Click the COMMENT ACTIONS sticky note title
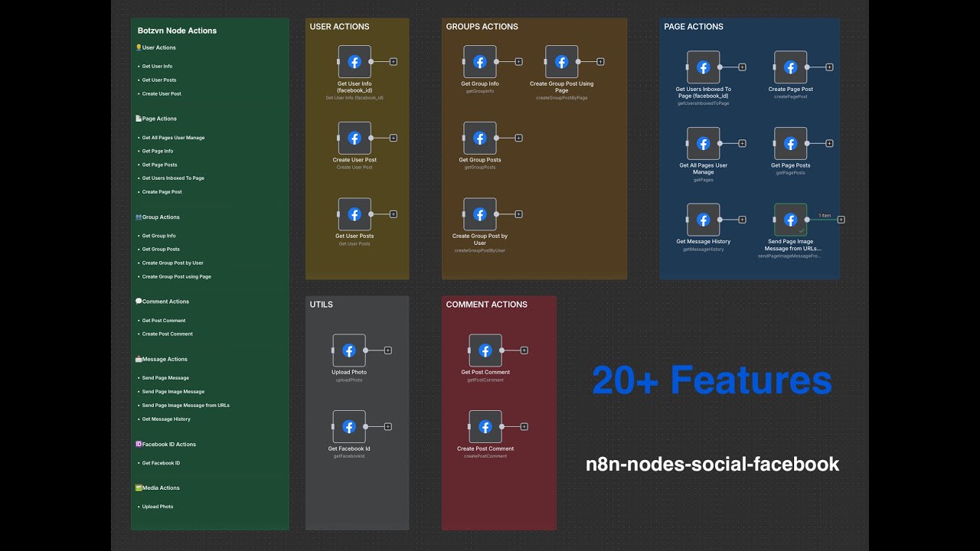This screenshot has height=551, width=980. pos(486,305)
